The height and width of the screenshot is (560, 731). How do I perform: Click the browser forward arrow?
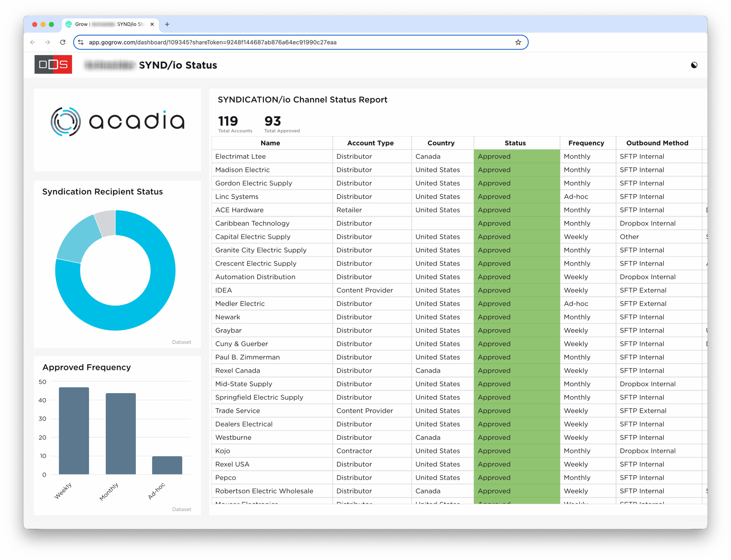point(48,42)
